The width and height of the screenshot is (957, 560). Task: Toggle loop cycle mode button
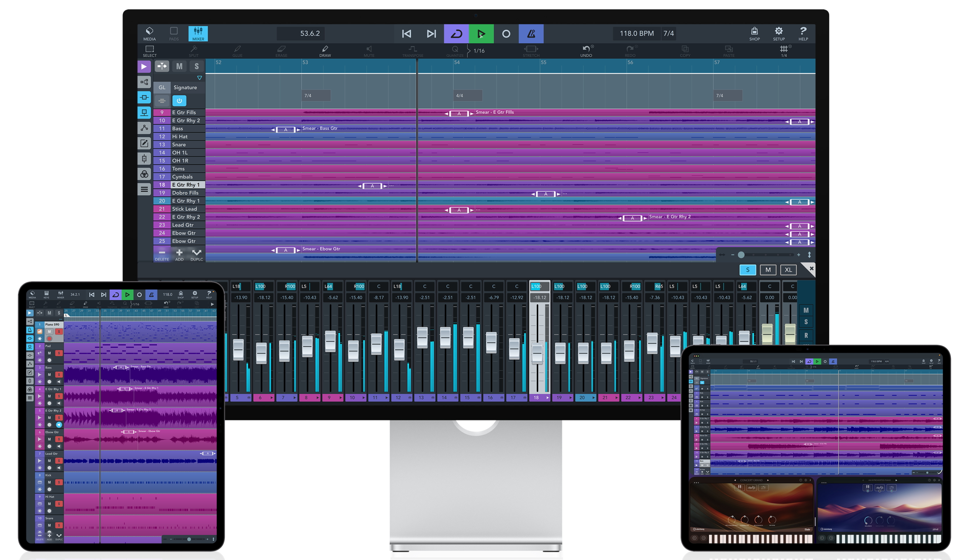coord(456,34)
